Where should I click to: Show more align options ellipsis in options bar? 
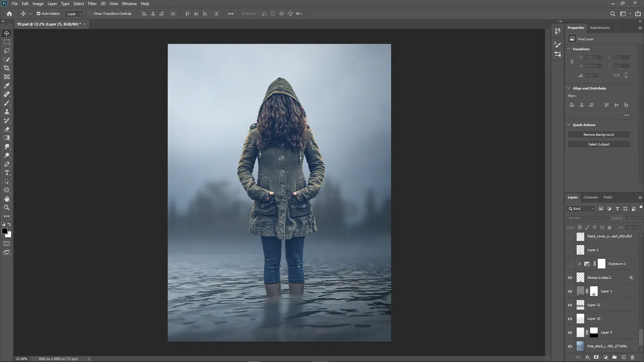tap(231, 14)
